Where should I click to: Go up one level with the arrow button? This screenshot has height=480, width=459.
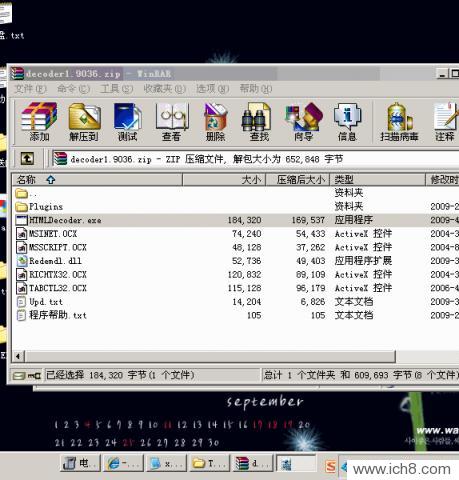tap(28, 158)
